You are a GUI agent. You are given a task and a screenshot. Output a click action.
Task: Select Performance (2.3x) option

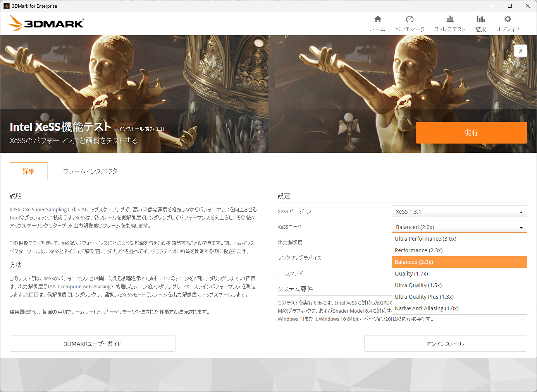460,250
